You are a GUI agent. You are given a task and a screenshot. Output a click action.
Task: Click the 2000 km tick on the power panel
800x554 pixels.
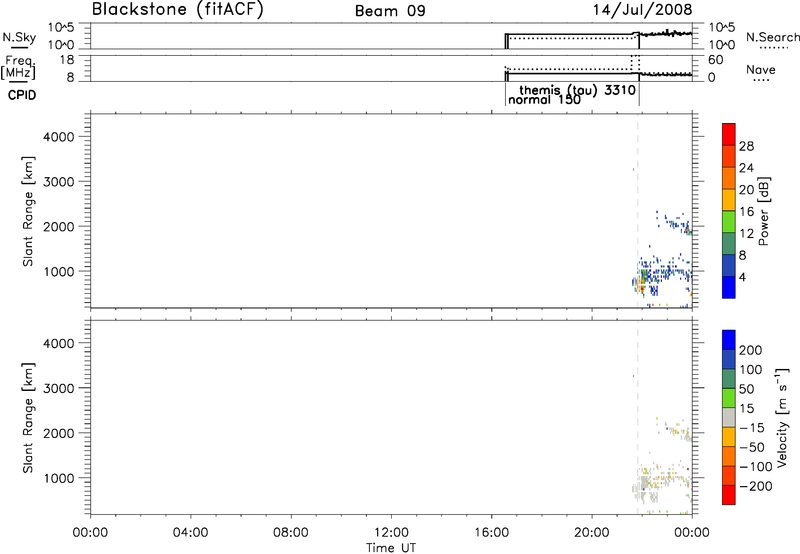click(x=59, y=226)
